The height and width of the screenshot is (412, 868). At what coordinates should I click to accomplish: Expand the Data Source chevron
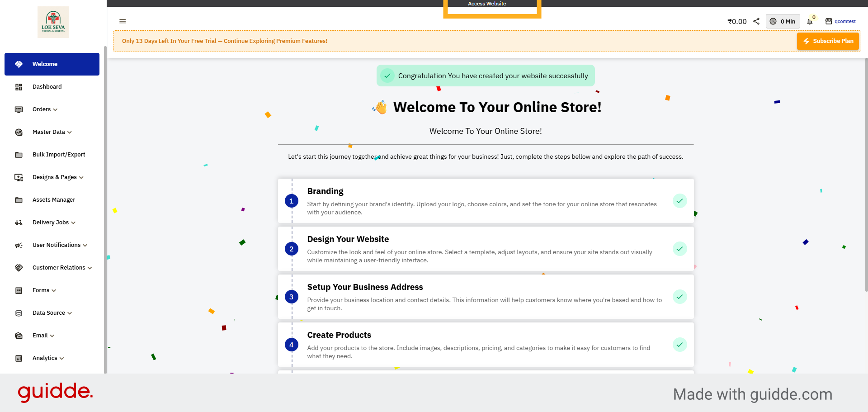pos(70,313)
